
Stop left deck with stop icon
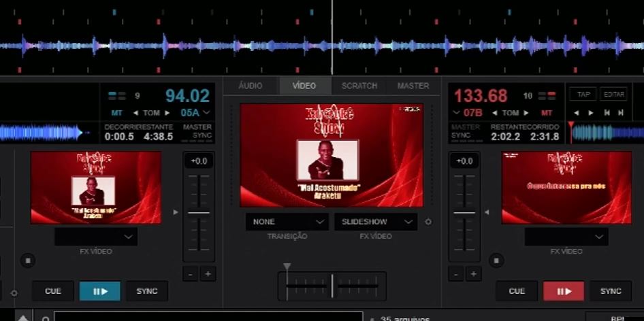pos(28,260)
